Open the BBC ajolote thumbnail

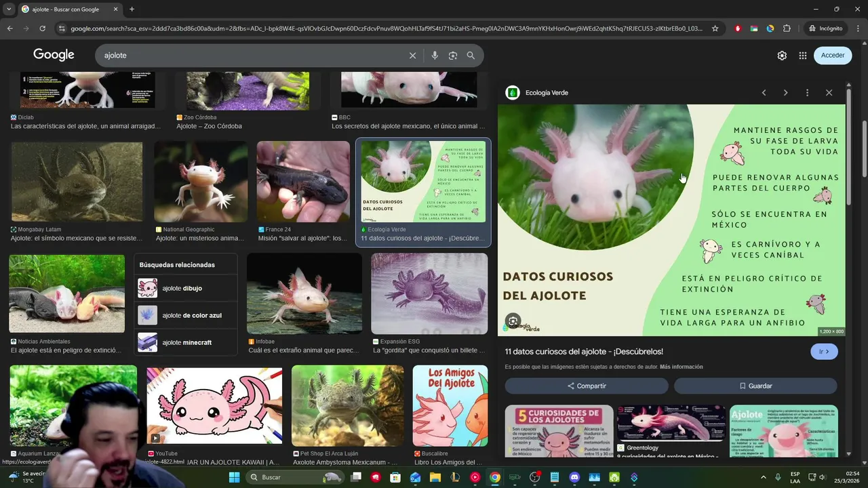click(x=409, y=91)
